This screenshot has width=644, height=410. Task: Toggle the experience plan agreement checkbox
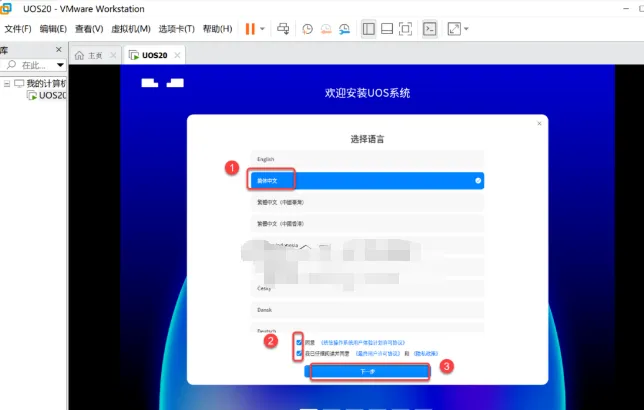pos(299,342)
